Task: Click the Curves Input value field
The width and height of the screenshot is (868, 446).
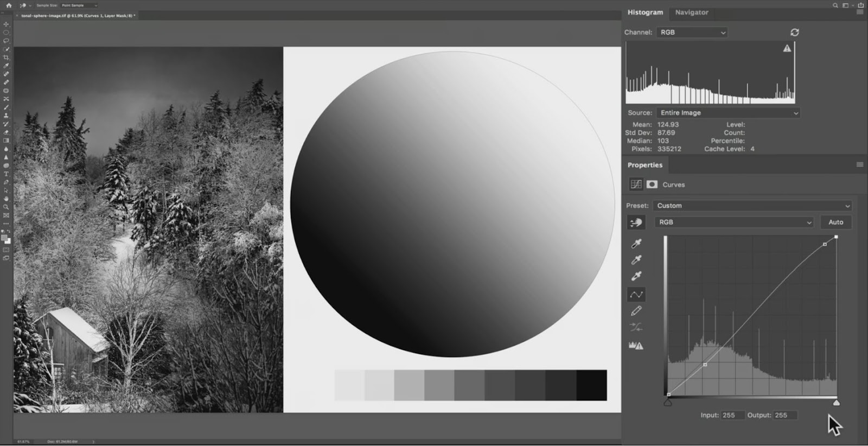Action: 732,415
